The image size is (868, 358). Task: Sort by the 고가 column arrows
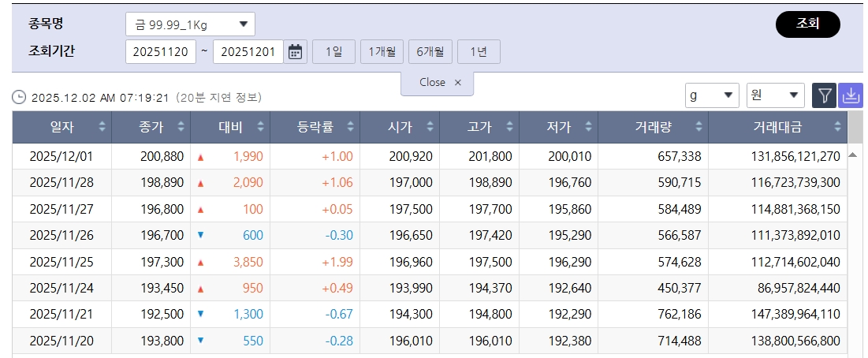[509, 127]
